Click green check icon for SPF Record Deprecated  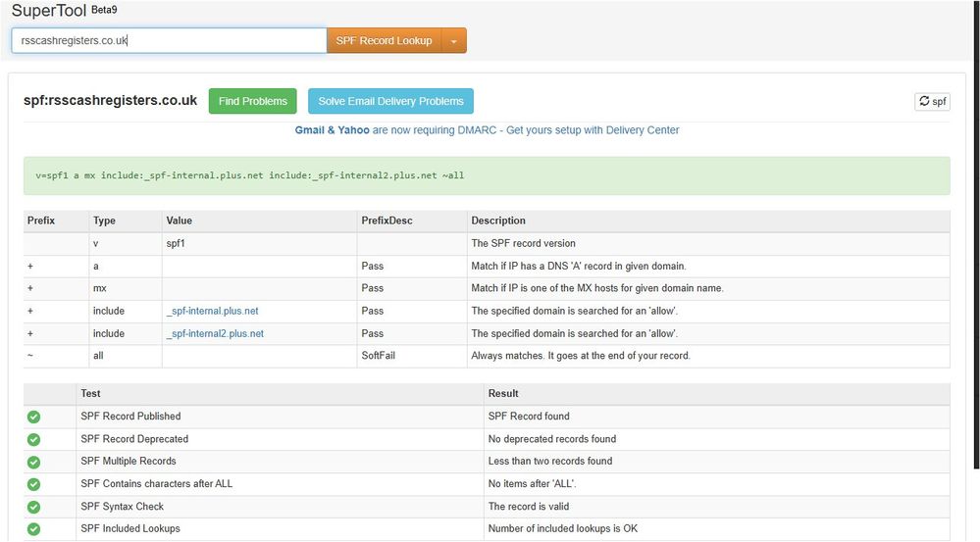coord(34,439)
